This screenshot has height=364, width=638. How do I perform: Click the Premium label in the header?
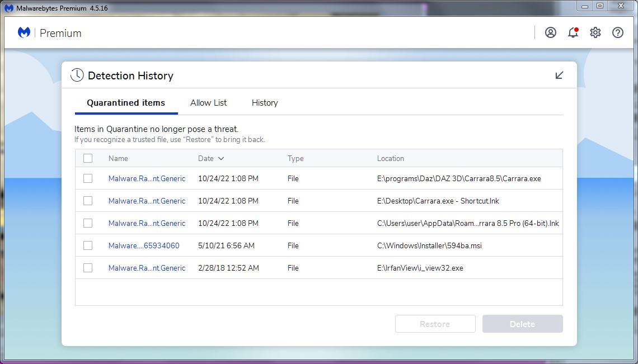tap(60, 33)
